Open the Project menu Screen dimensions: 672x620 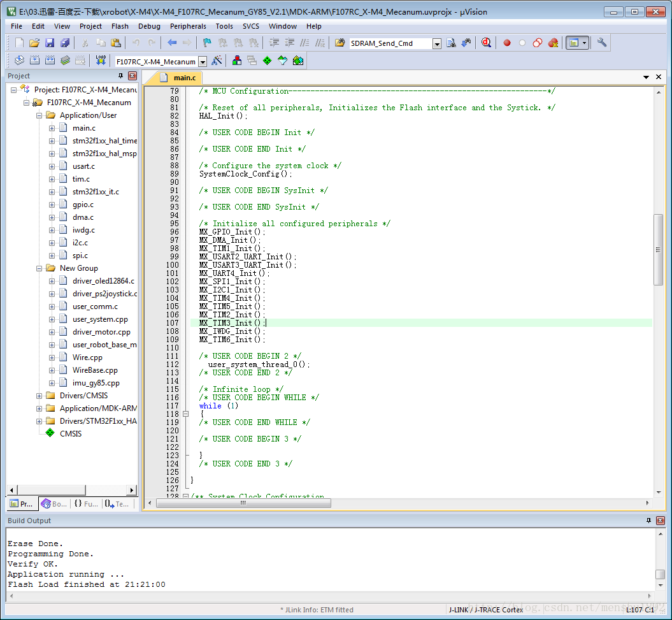coord(90,26)
